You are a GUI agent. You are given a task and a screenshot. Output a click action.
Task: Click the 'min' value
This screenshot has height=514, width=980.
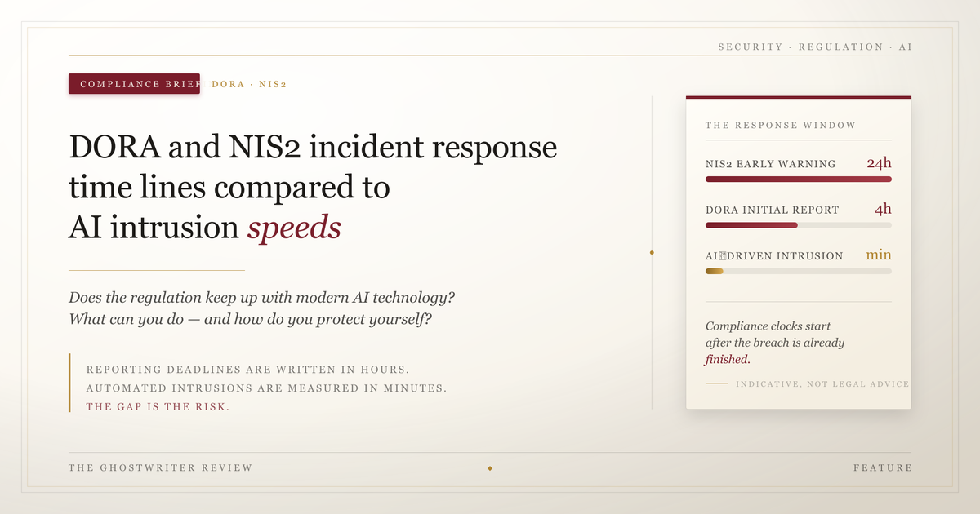(879, 255)
